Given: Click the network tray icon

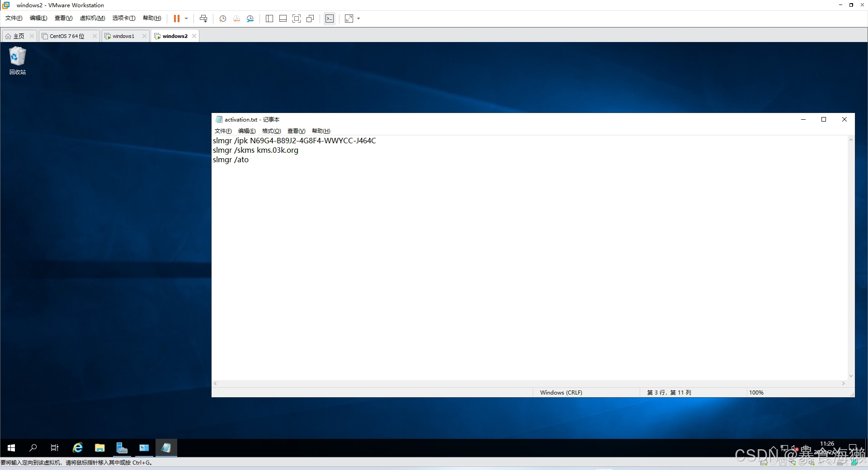Looking at the screenshot, I should (784, 448).
